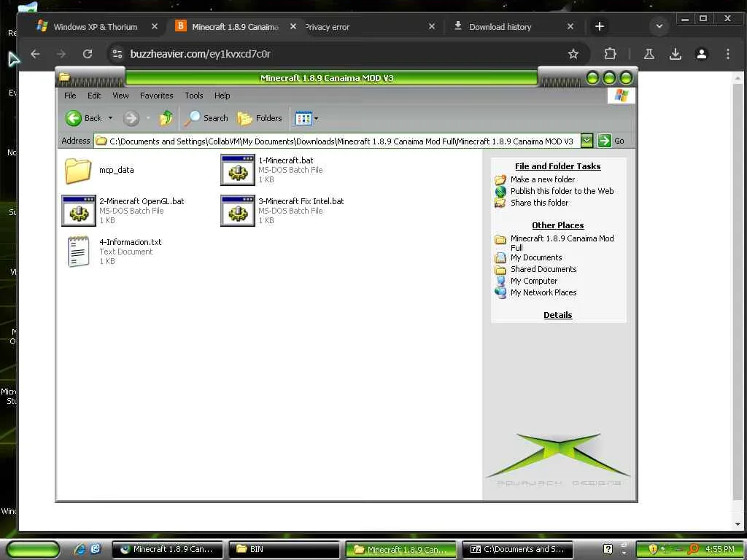Select the 2-Minecraft OpenGL.bat file icon
Viewport: 747px width, 560px height.
79,211
